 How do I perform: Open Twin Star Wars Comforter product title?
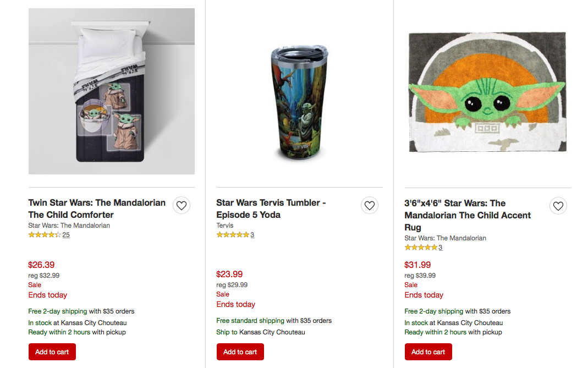97,208
